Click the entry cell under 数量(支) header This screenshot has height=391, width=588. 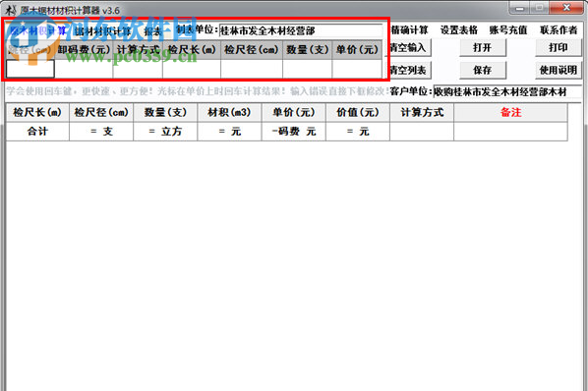coord(308,69)
